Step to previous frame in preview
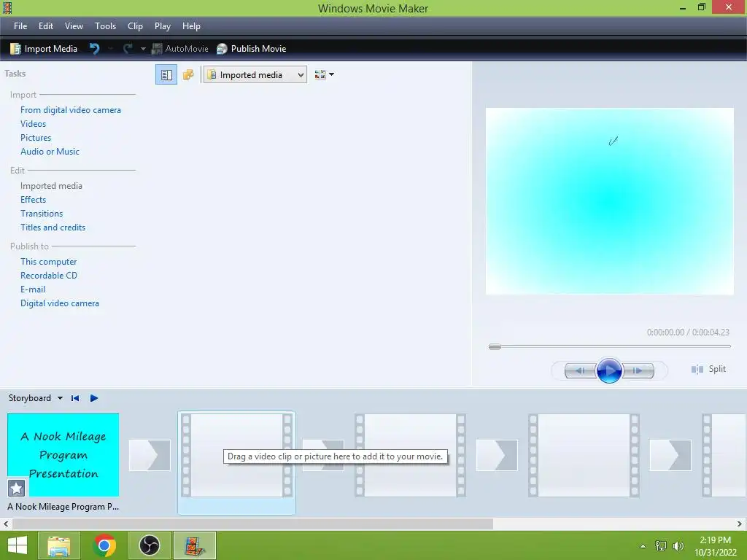The height and width of the screenshot is (560, 747). point(580,370)
